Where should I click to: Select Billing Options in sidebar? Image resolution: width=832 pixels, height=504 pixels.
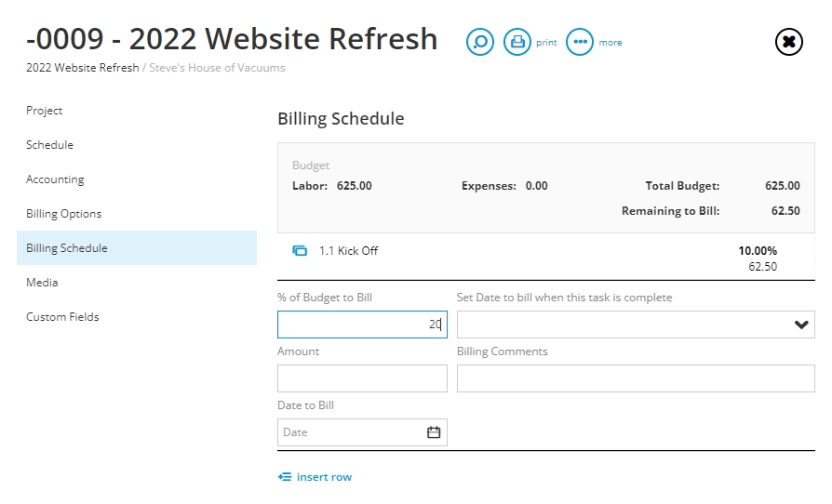point(63,214)
